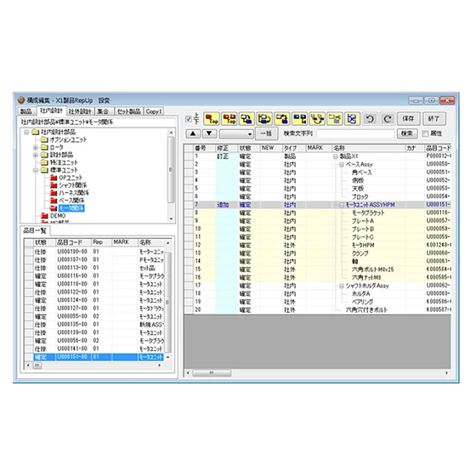
Task: Click the double red boxes Top icon
Action: [x=229, y=119]
